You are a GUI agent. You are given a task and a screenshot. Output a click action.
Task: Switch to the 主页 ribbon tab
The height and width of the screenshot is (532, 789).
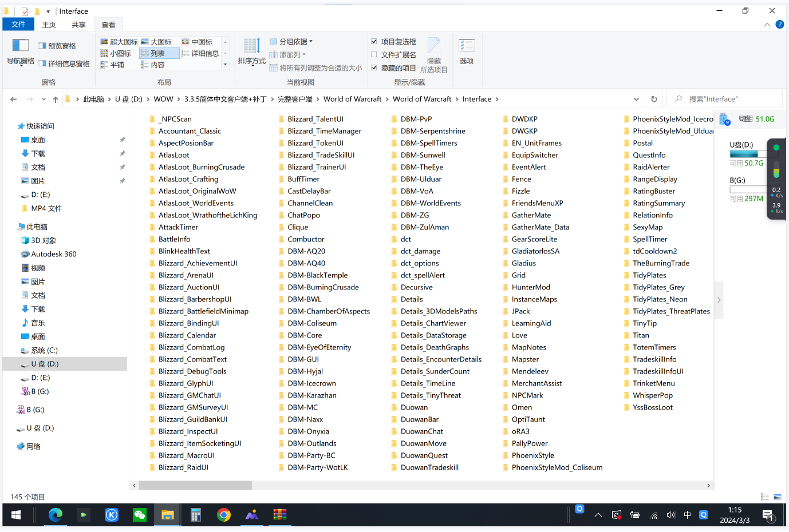click(49, 25)
